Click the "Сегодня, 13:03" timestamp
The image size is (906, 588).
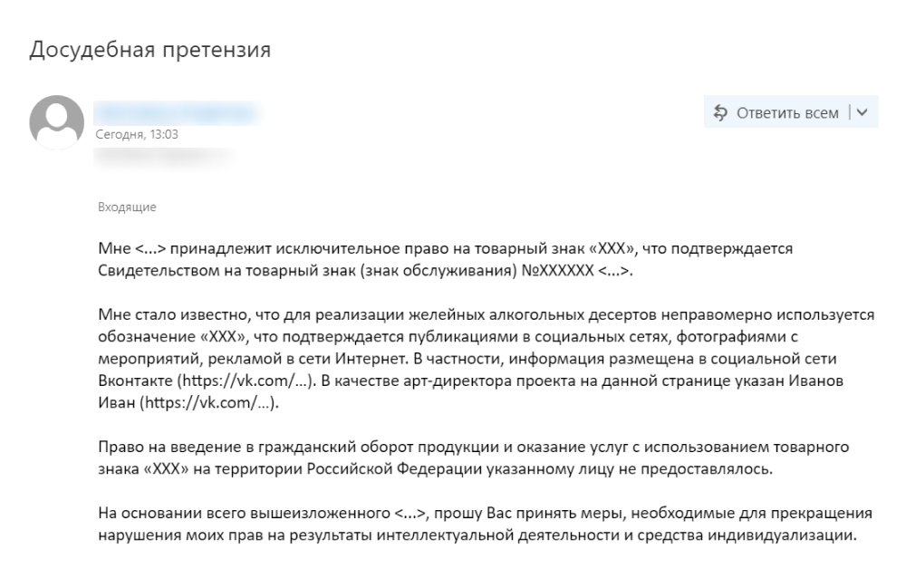[137, 134]
